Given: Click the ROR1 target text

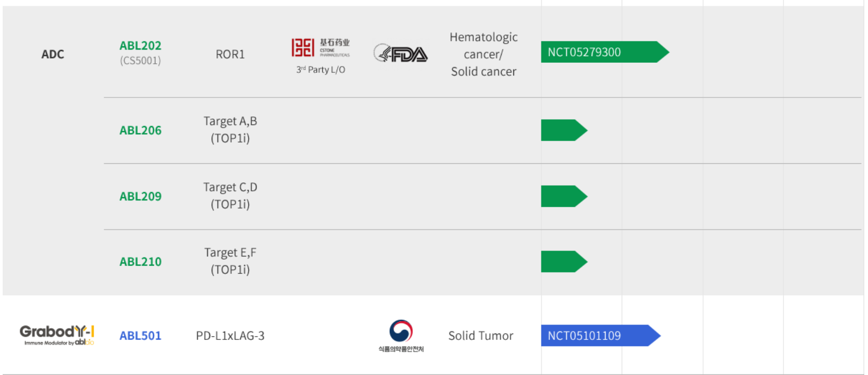Looking at the screenshot, I should click(x=230, y=54).
